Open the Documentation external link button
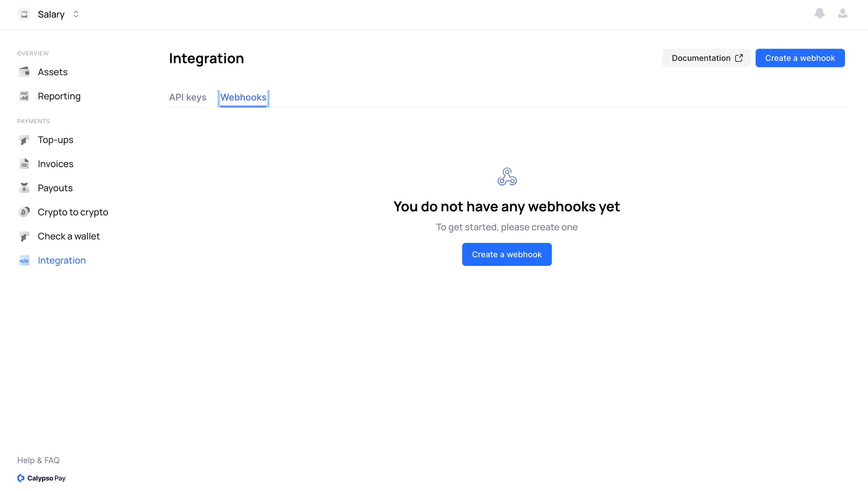868x491 pixels. click(x=706, y=58)
